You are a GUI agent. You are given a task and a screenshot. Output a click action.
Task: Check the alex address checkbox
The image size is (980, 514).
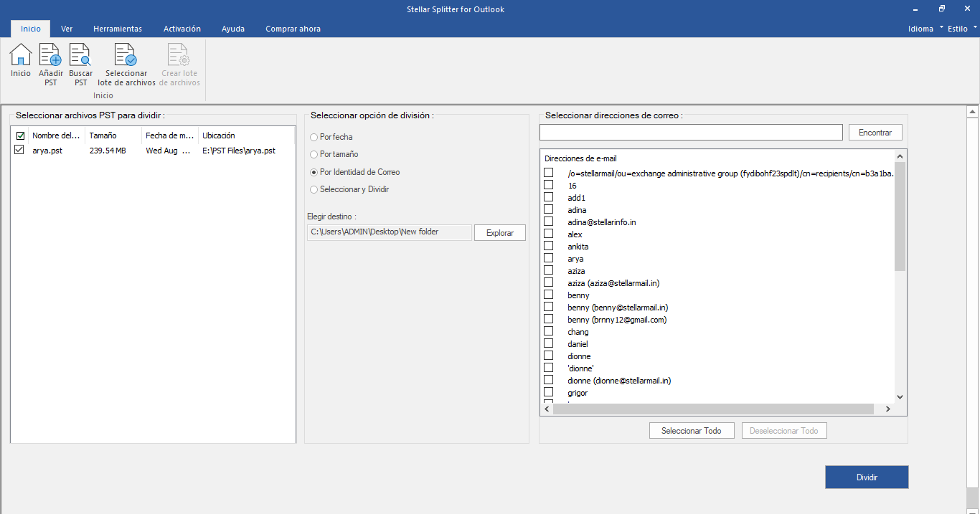[x=549, y=234]
